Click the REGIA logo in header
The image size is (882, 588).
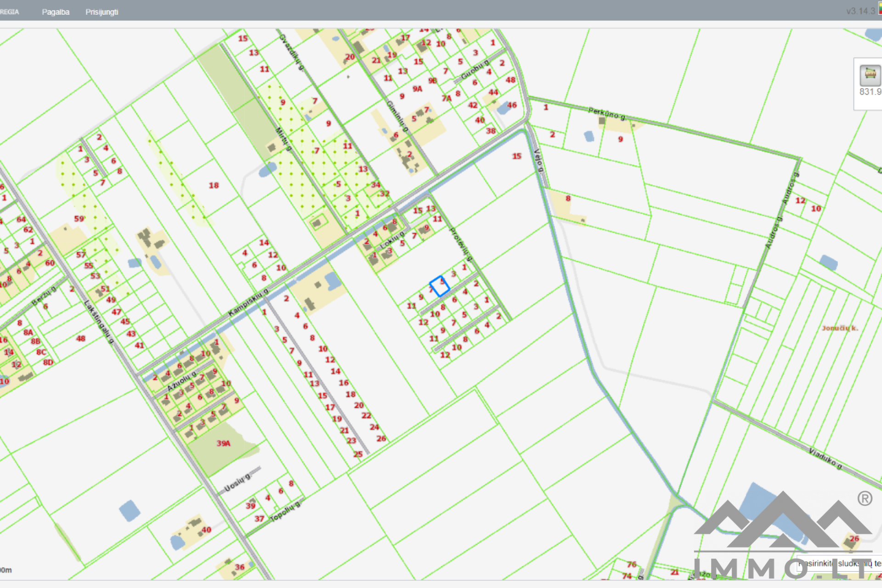[9, 12]
